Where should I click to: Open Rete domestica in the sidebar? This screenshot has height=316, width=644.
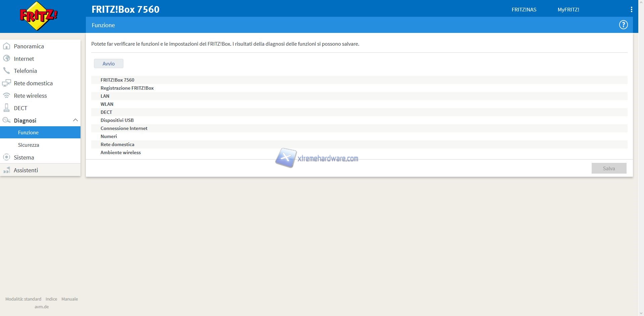pyautogui.click(x=33, y=83)
